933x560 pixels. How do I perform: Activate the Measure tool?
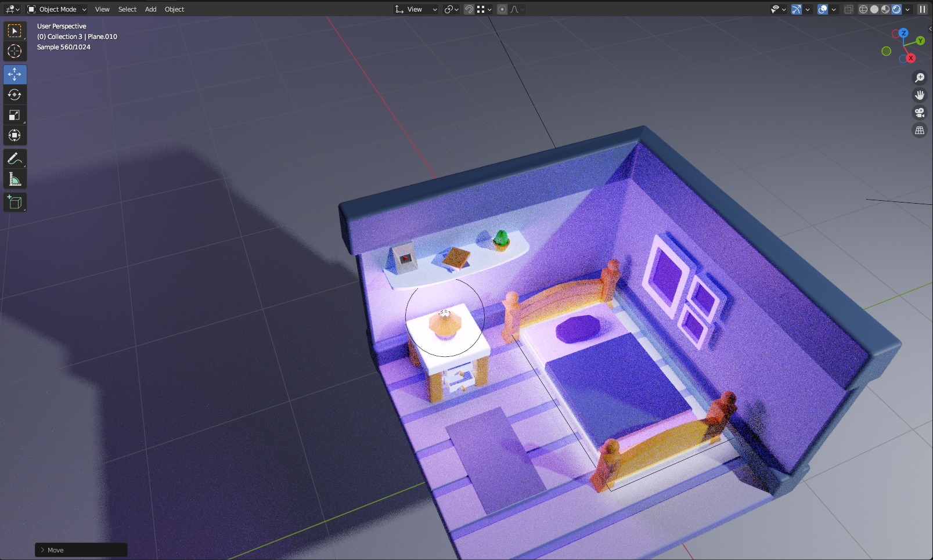15,179
